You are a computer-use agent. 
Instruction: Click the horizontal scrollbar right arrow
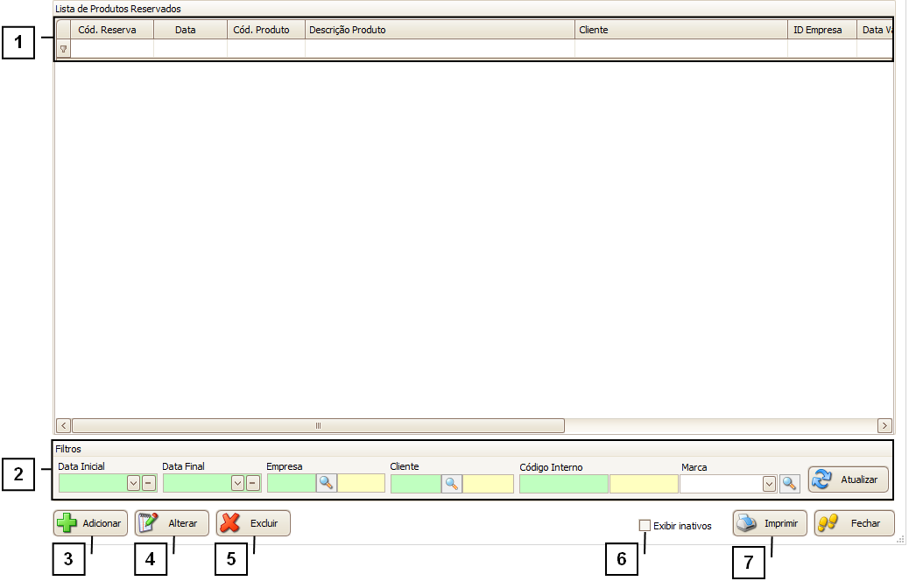[x=884, y=425]
